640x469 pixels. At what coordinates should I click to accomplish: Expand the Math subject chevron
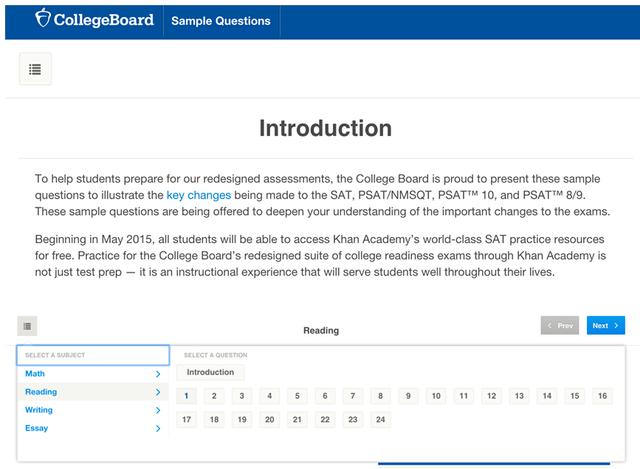(x=158, y=374)
